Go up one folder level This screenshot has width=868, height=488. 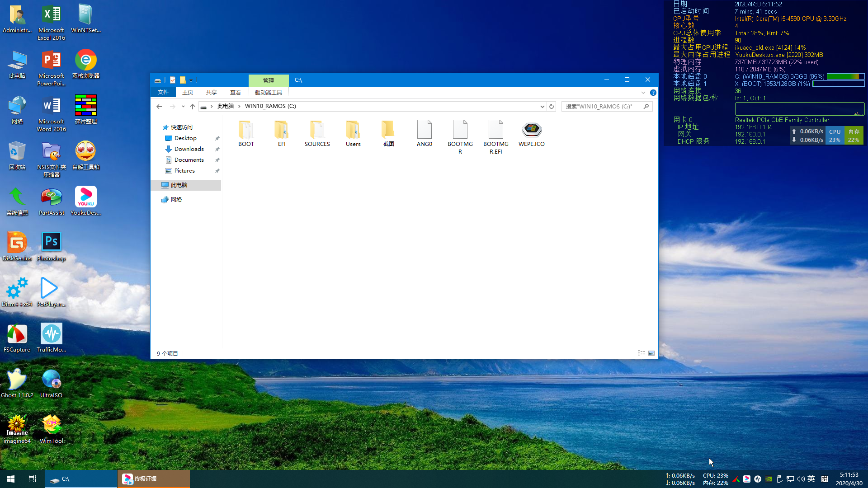(x=193, y=106)
